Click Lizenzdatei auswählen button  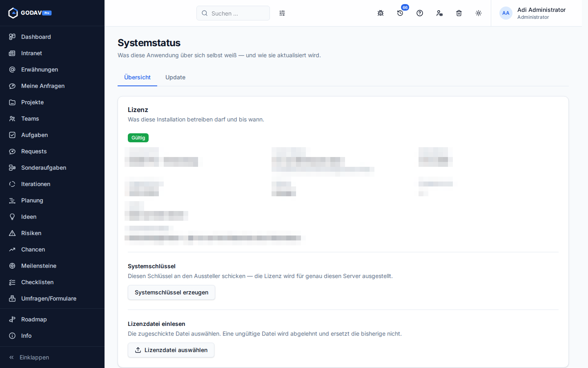[171, 350]
